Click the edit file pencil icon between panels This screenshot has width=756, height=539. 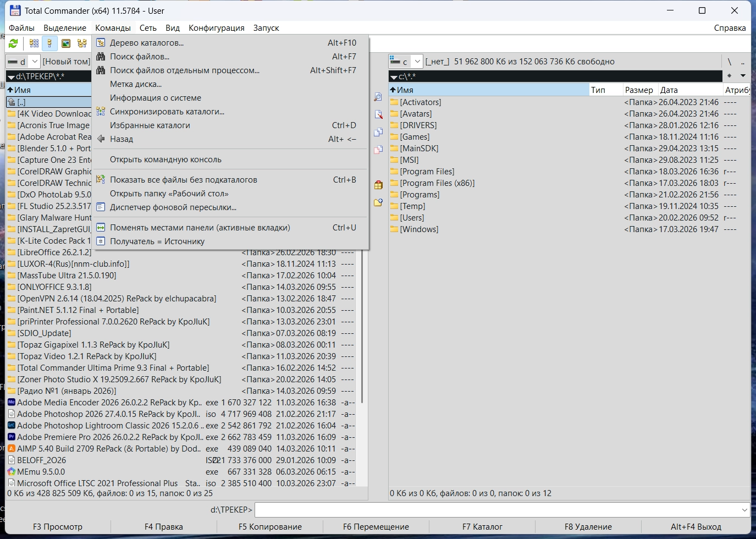(x=378, y=114)
